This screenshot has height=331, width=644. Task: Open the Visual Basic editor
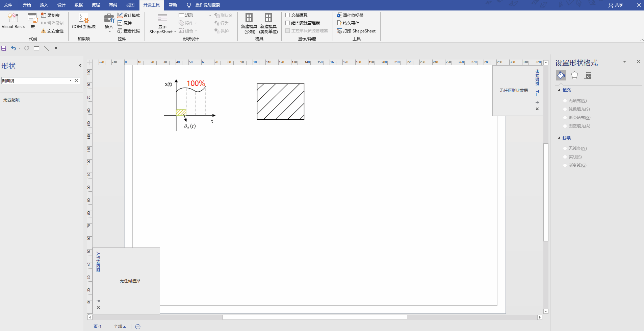tap(13, 21)
